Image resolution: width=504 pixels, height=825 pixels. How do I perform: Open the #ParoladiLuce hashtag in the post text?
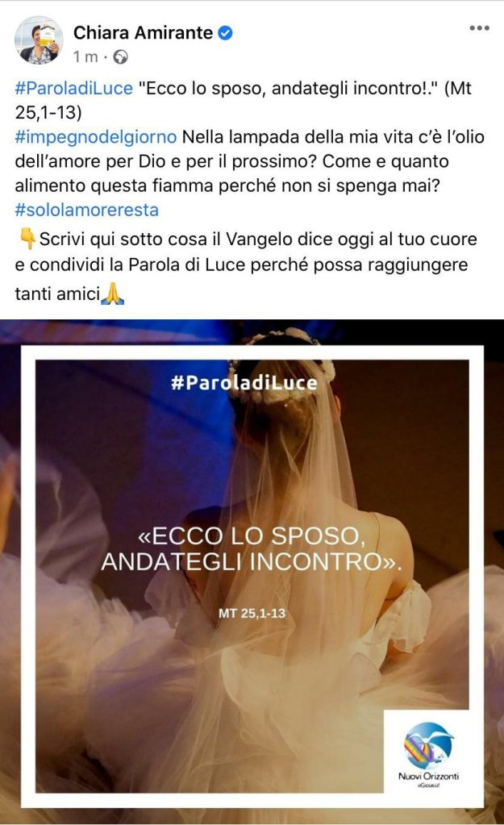tap(73, 88)
